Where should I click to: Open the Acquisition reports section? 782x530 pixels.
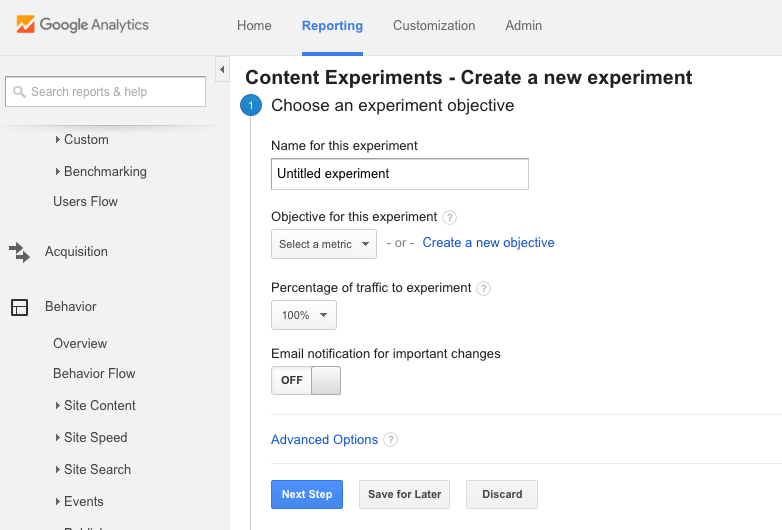pyautogui.click(x=76, y=251)
